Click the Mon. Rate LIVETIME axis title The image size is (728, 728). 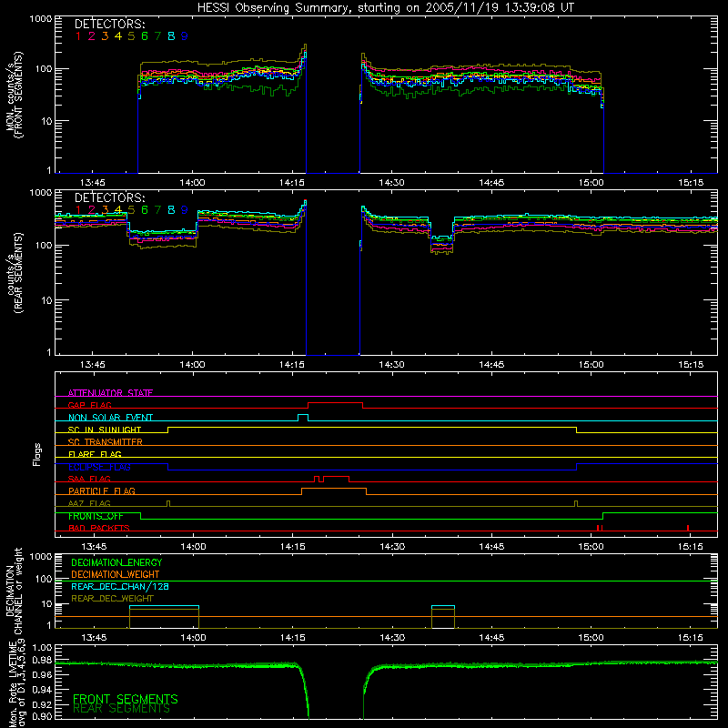(15, 684)
